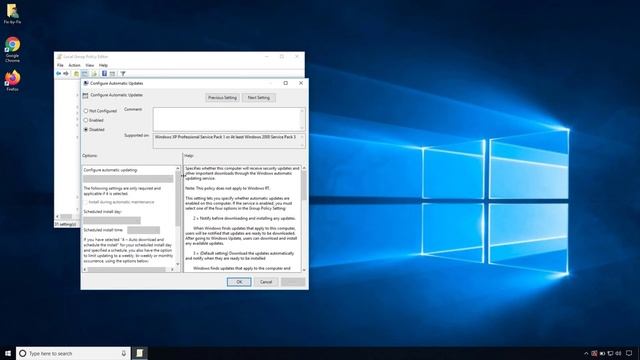Click Group Policy Editor left scroll arrow
The image size is (640, 360).
pos(57,216)
